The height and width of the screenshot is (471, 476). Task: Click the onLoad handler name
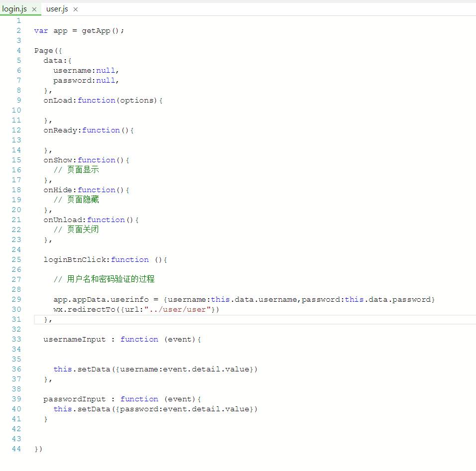[58, 100]
